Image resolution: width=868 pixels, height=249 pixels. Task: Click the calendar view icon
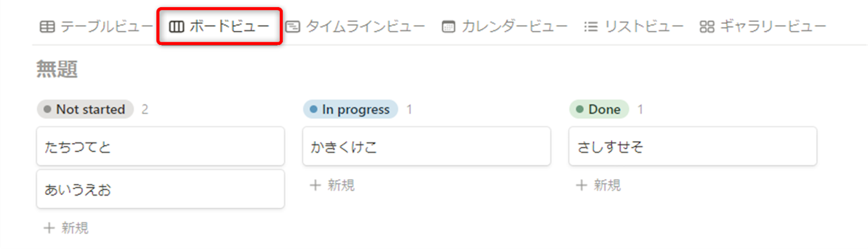coord(448,27)
